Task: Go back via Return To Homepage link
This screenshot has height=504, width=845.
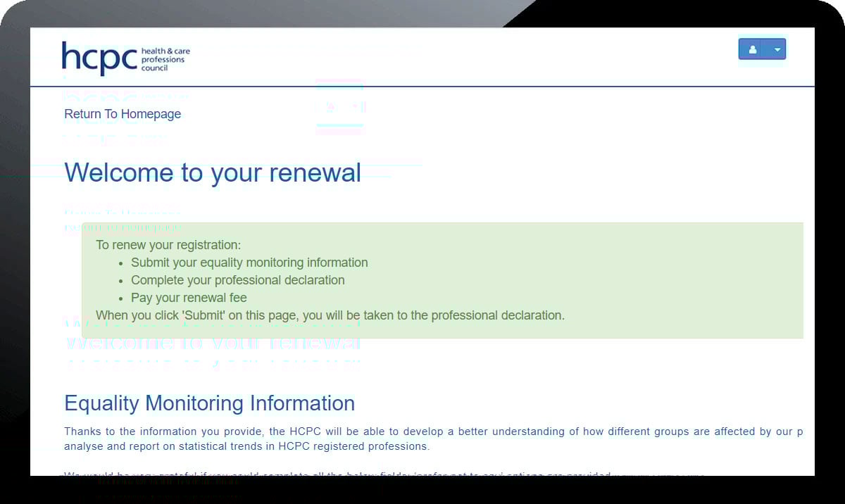Action: [123, 114]
